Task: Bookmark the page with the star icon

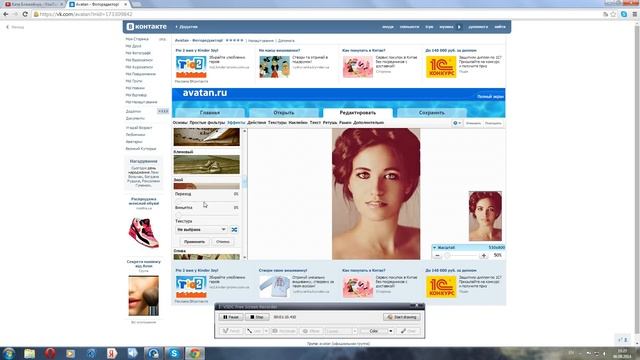Action: (613, 14)
